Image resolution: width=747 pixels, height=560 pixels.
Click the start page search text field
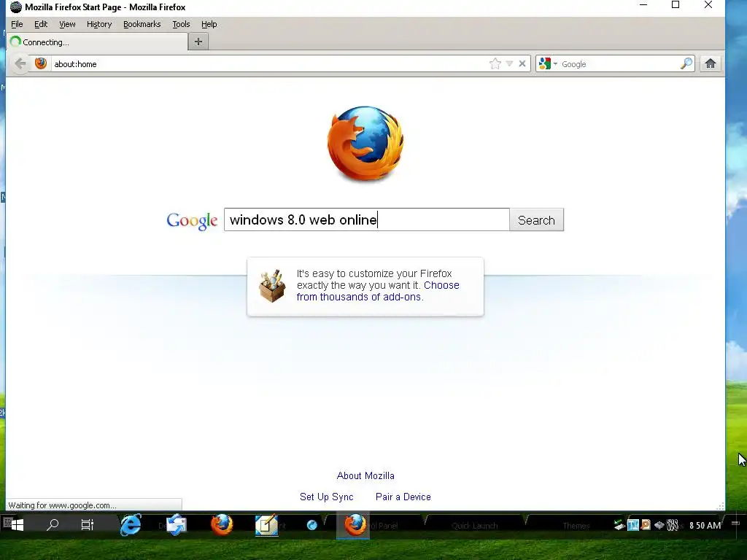(x=367, y=219)
